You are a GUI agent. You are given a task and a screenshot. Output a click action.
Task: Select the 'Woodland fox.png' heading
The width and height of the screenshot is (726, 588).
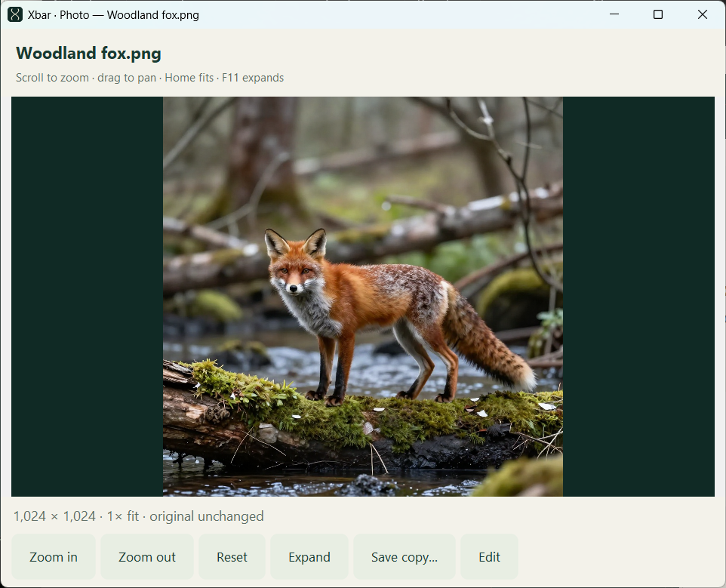pos(88,54)
